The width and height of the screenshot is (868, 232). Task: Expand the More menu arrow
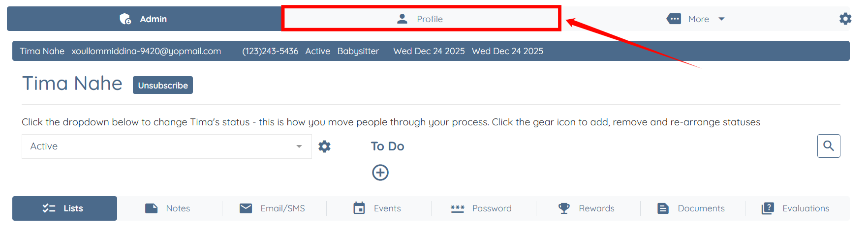coord(721,19)
